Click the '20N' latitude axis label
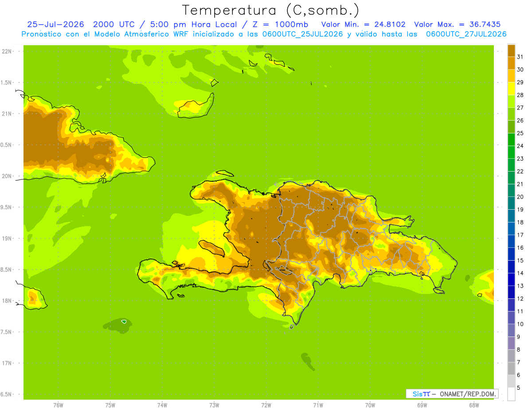This screenshot has width=532, height=411. 7,176
